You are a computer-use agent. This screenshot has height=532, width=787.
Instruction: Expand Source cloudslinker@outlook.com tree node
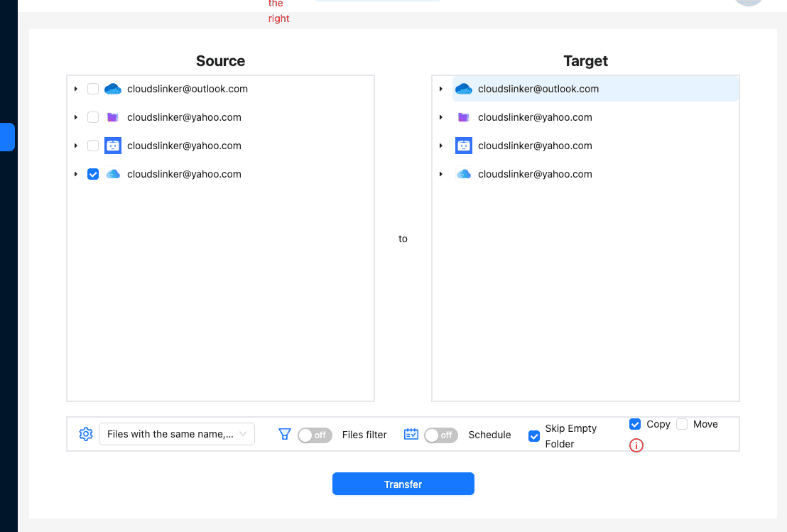[x=76, y=89]
